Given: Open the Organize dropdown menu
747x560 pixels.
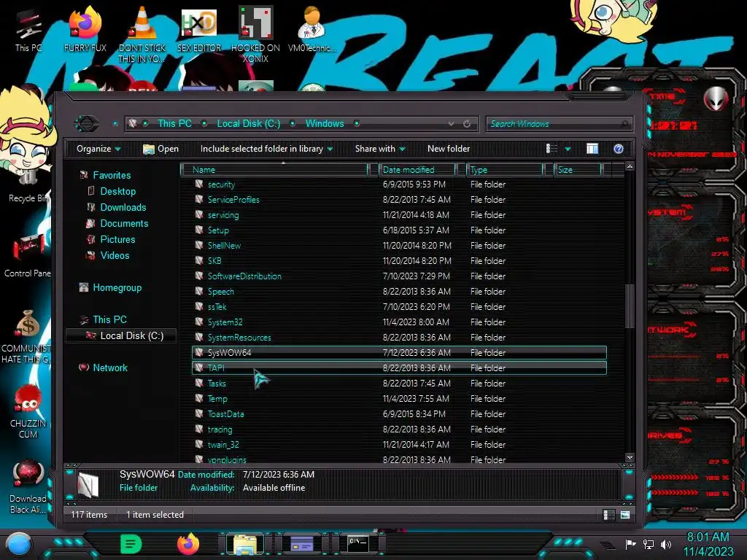Looking at the screenshot, I should click(98, 149).
